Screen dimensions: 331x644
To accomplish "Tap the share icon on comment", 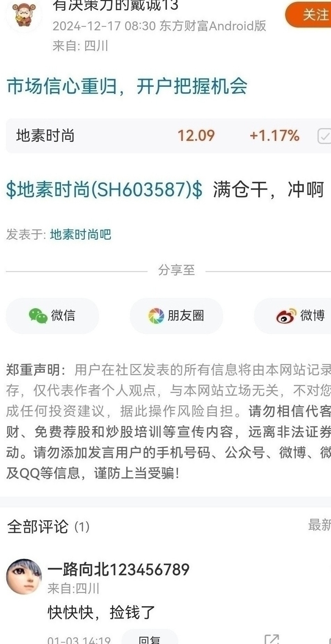I will click(271, 639).
